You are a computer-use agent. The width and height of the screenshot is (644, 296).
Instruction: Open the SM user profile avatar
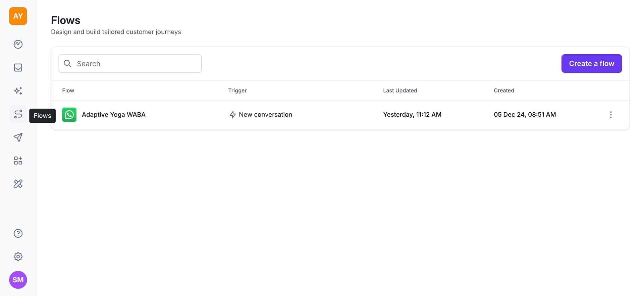pyautogui.click(x=18, y=280)
